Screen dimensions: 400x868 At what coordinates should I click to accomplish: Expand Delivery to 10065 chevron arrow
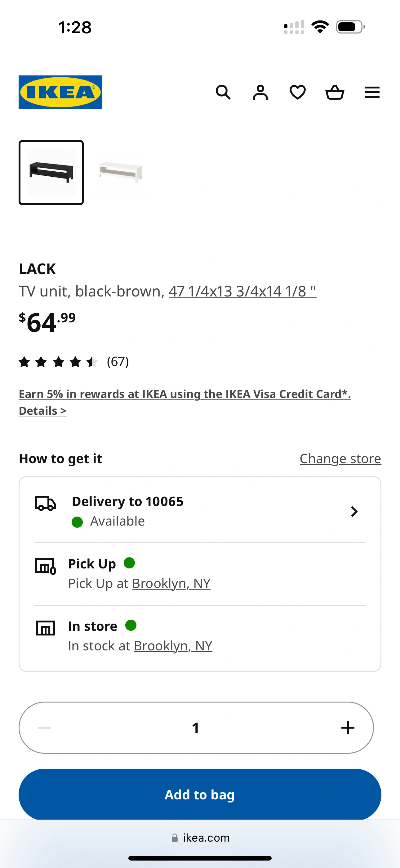(x=354, y=512)
